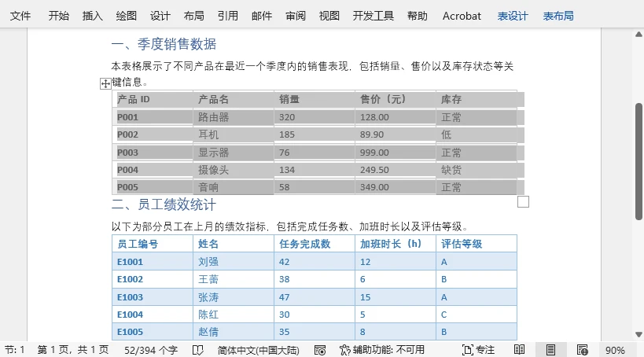
Task: Open word count 52/394 个字
Action: [151, 351]
